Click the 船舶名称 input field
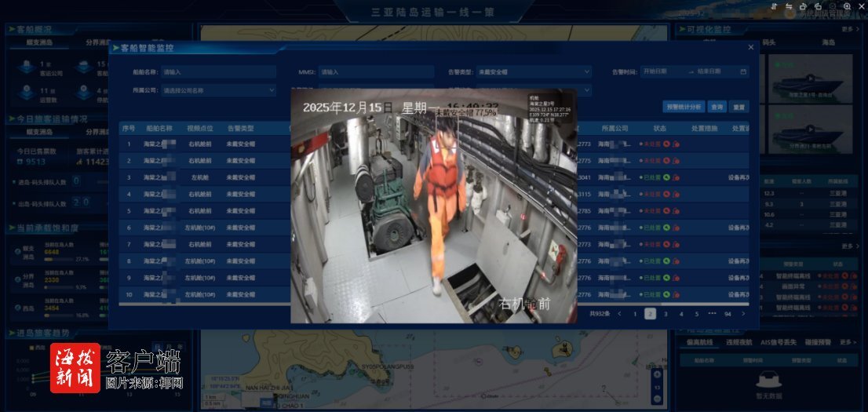868x412 pixels. (218, 72)
